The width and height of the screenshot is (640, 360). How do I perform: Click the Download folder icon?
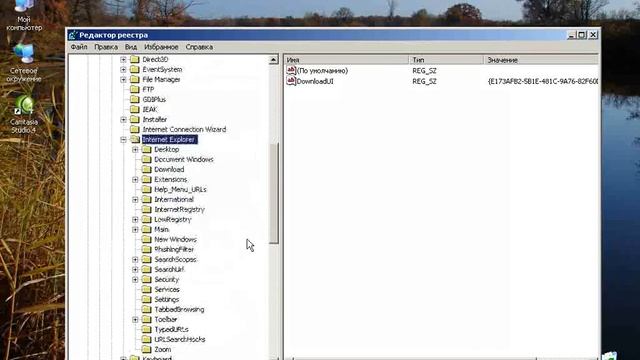point(147,169)
